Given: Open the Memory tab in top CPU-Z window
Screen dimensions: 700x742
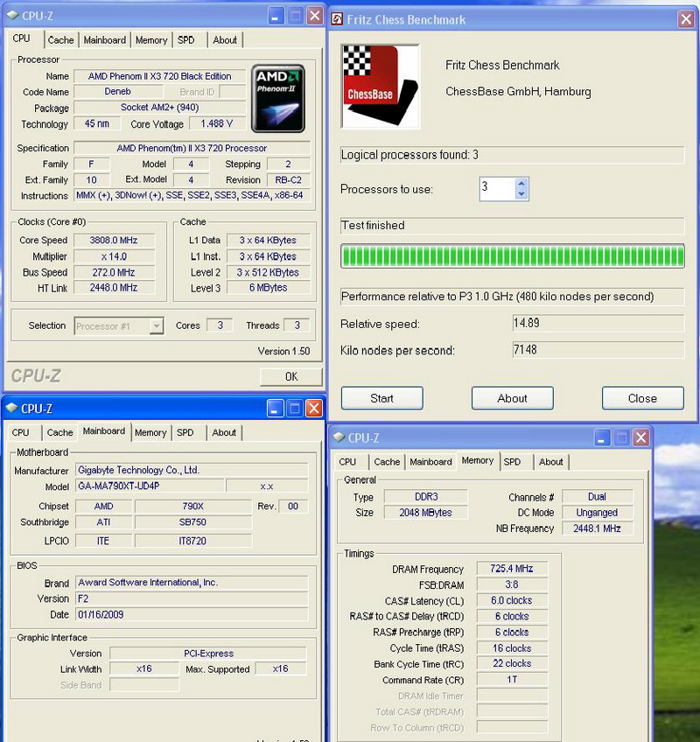Looking at the screenshot, I should [151, 40].
